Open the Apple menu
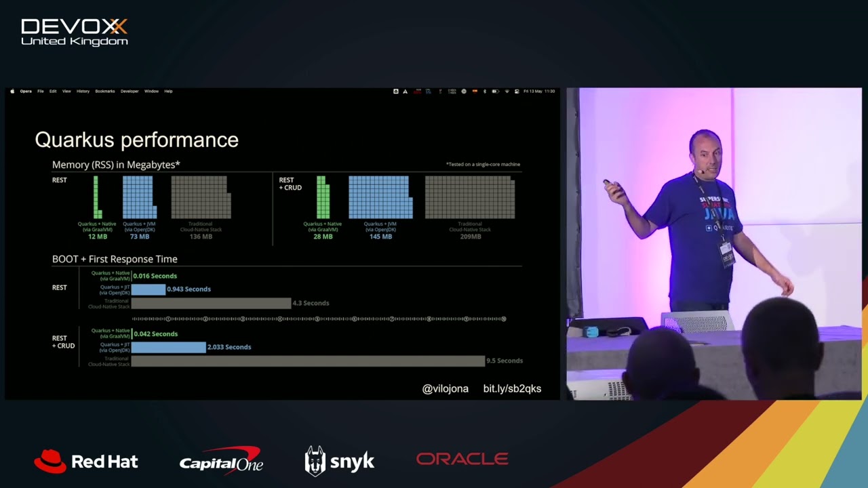This screenshot has height=488, width=868. 12,91
